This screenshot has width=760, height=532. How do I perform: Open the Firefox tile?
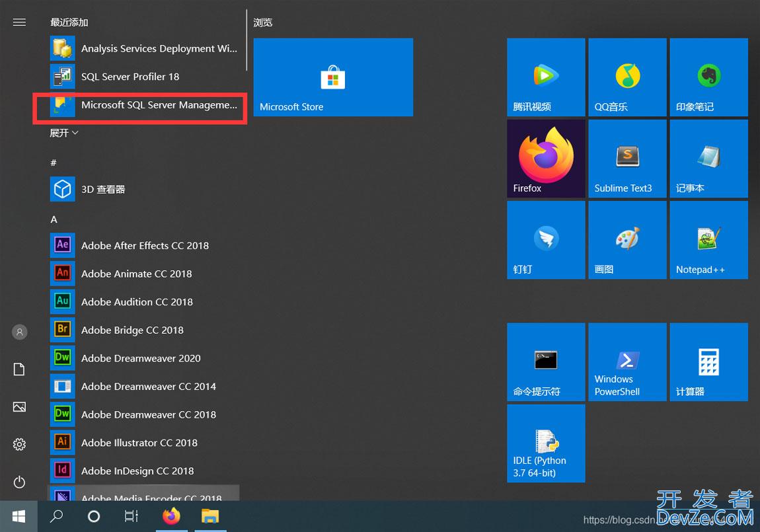point(546,159)
